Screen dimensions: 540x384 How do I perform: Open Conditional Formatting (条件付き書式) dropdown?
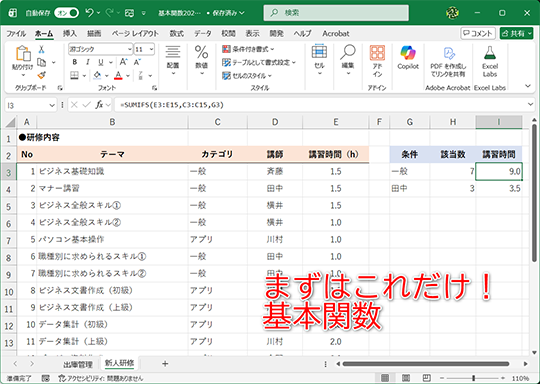pos(248,49)
